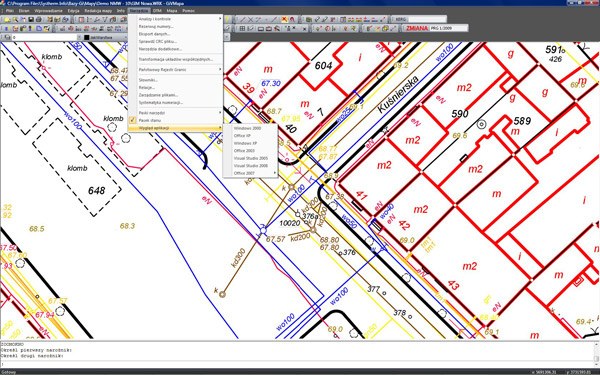This screenshot has width=600, height=375.
Task: Open Transformacja układów współrzędnych entry
Action: 175,59
